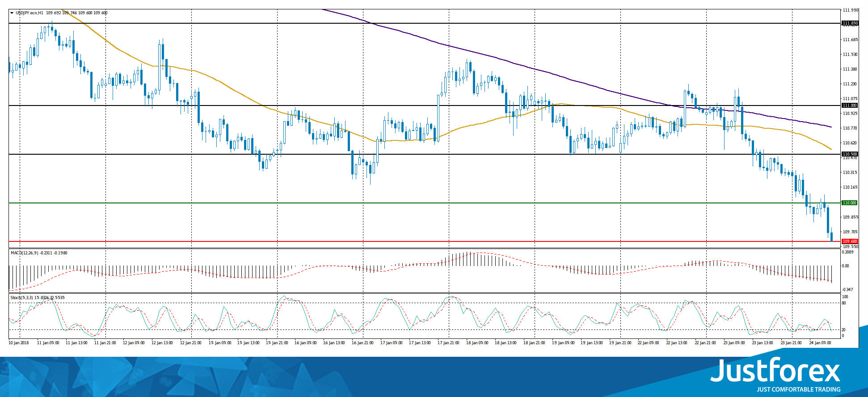The width and height of the screenshot is (868, 397).
Task: Click the 111.685 price scale value
Action: (x=850, y=40)
